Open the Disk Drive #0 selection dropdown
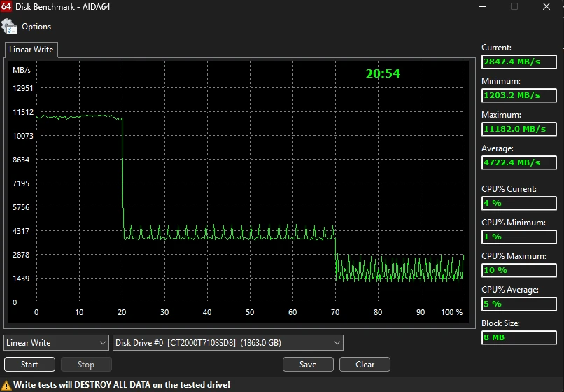Image resolution: width=564 pixels, height=392 pixels. [x=228, y=343]
